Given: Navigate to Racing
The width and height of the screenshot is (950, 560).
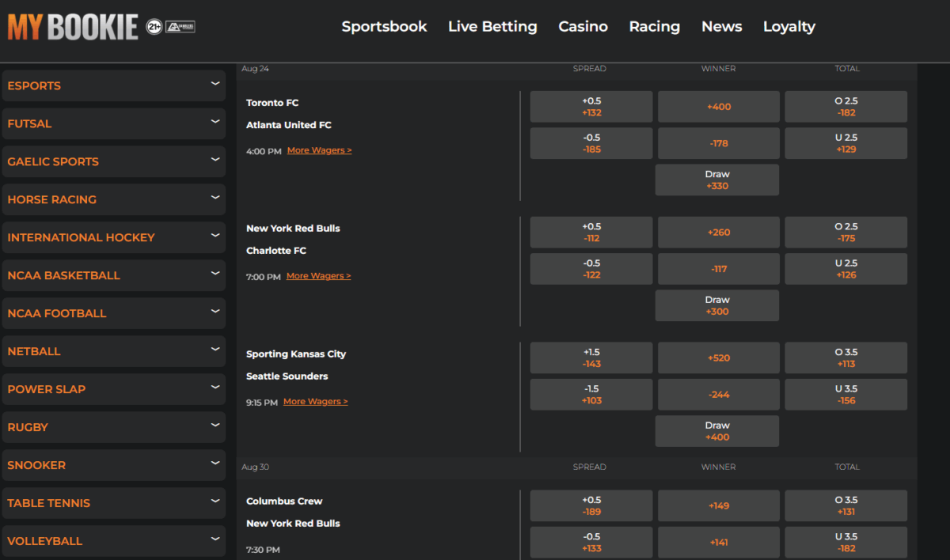Looking at the screenshot, I should pyautogui.click(x=654, y=26).
